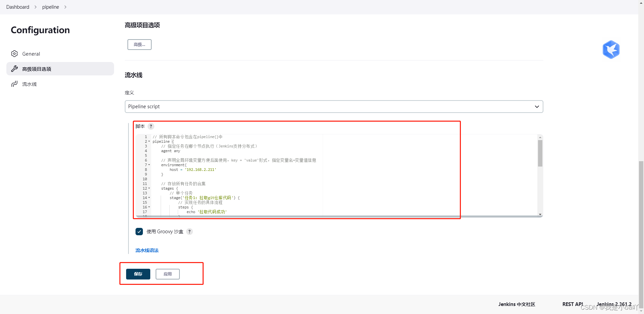Click the pipeline icon beside 流水线
Viewport: 644px width, 314px height.
click(14, 84)
